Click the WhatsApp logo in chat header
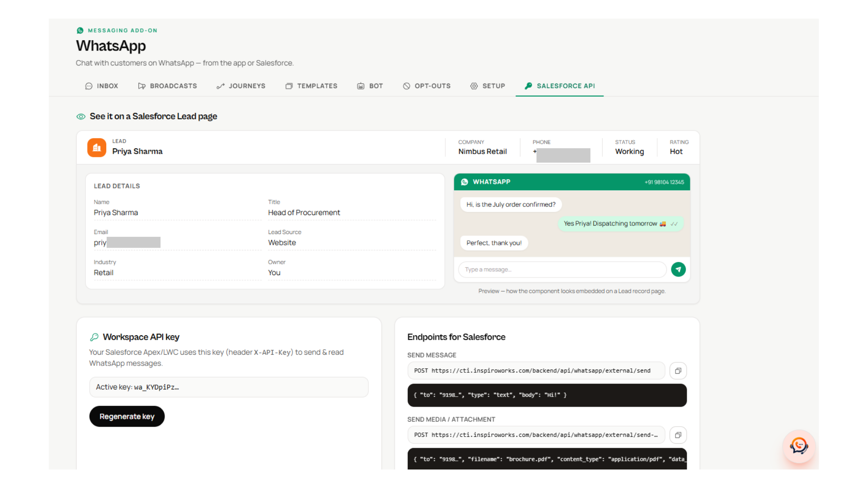The height and width of the screenshot is (488, 868). [x=464, y=182]
